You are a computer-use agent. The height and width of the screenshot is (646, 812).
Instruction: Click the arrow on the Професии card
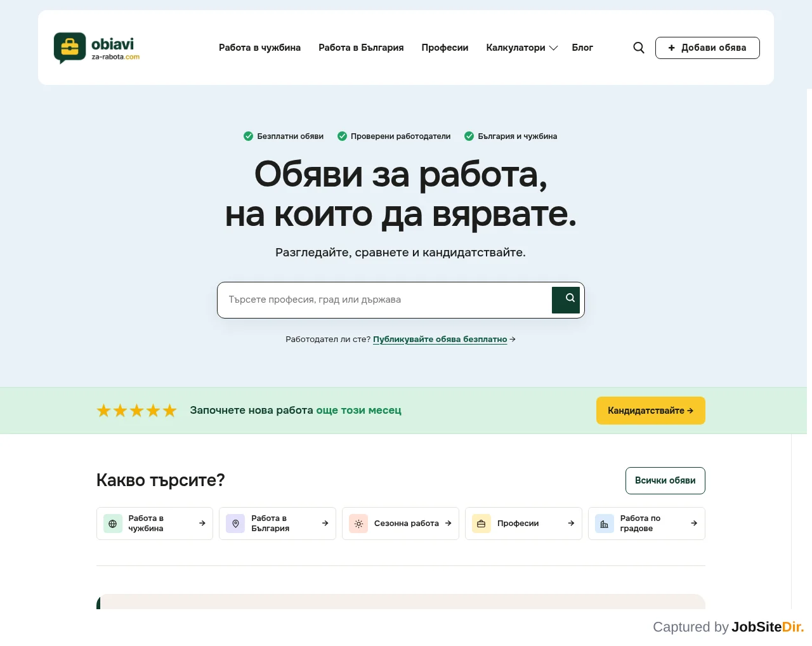click(x=572, y=524)
